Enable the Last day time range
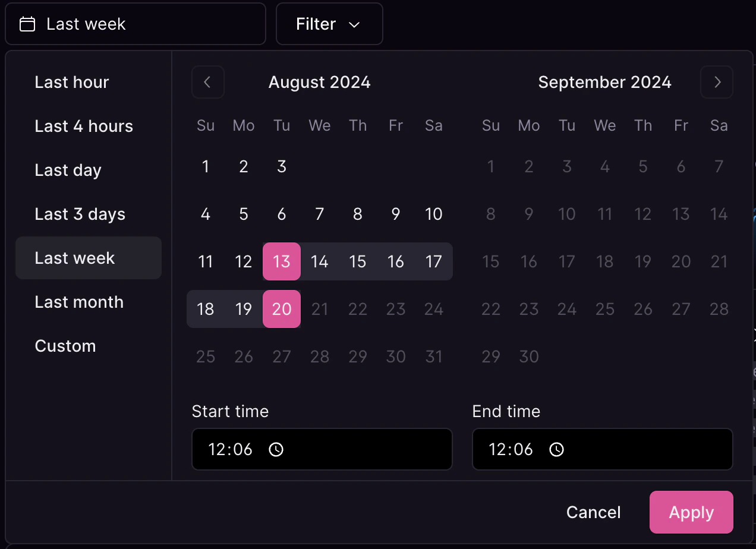The image size is (756, 549). (x=67, y=170)
